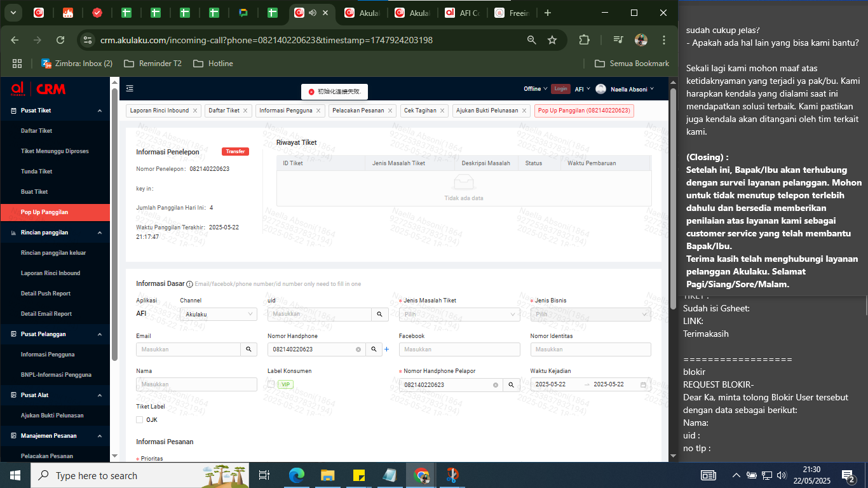The image size is (868, 488).
Task: Click the Email field search icon
Action: click(248, 349)
